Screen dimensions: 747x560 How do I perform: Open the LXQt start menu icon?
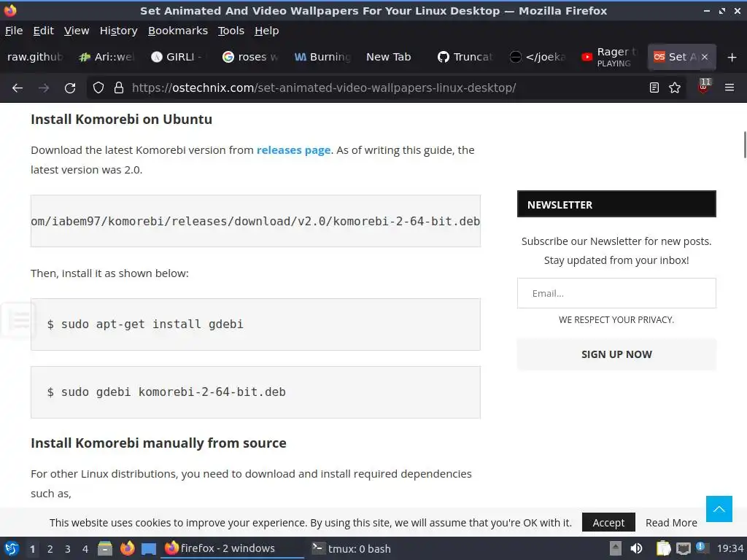coord(12,548)
